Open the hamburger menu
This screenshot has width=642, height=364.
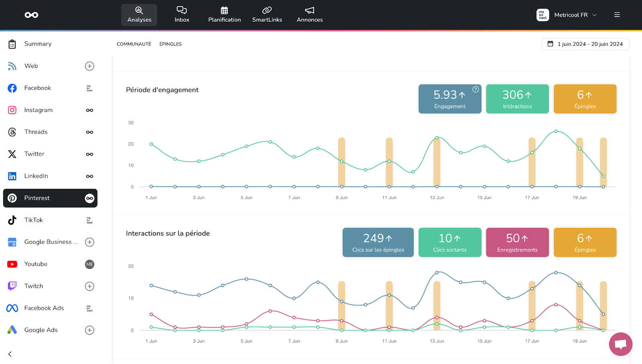coord(617,15)
